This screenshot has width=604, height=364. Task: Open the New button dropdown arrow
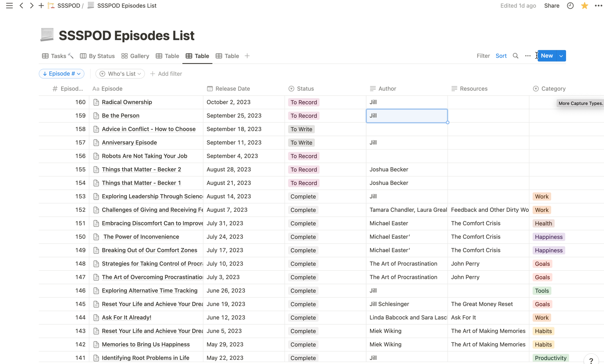click(x=561, y=56)
